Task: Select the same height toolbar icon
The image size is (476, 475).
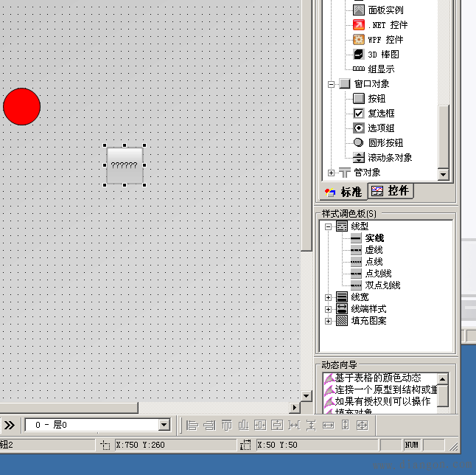Action: [x=345, y=425]
